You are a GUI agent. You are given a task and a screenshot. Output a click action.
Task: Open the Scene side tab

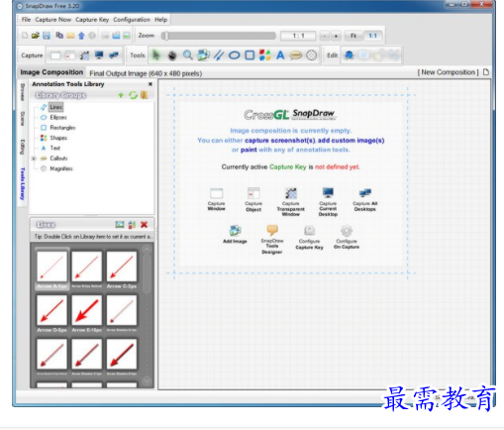point(23,119)
